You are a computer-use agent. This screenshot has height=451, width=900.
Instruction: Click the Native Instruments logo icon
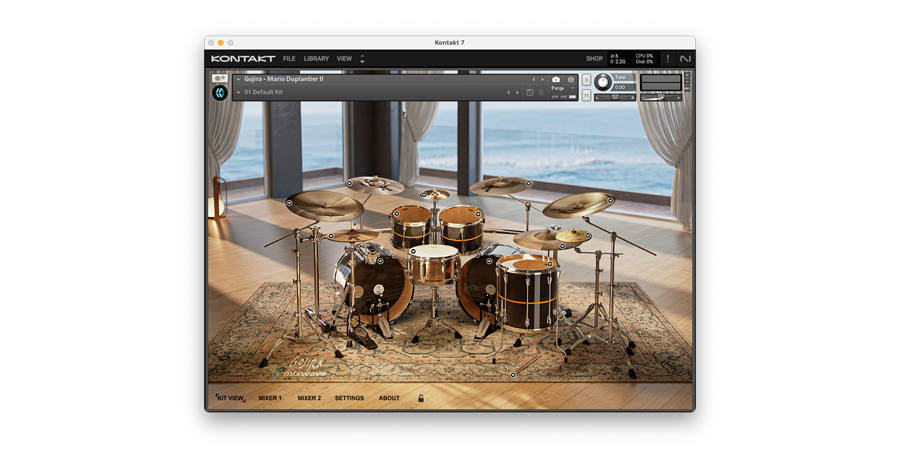685,58
